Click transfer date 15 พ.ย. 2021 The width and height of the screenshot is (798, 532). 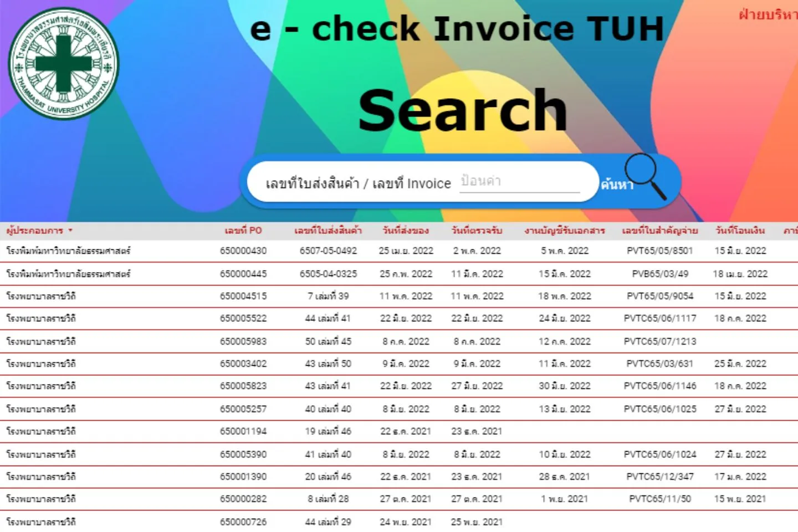pyautogui.click(x=740, y=499)
